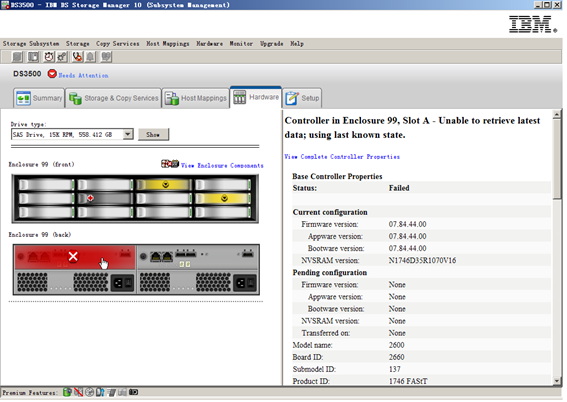
Task: Click the Status value 'Failed'
Action: click(x=399, y=188)
